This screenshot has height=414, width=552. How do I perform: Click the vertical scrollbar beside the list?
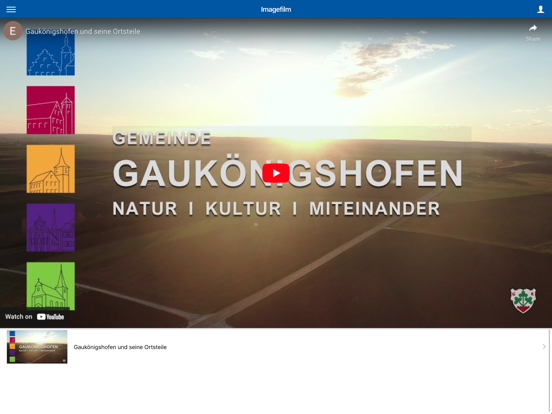point(549,371)
